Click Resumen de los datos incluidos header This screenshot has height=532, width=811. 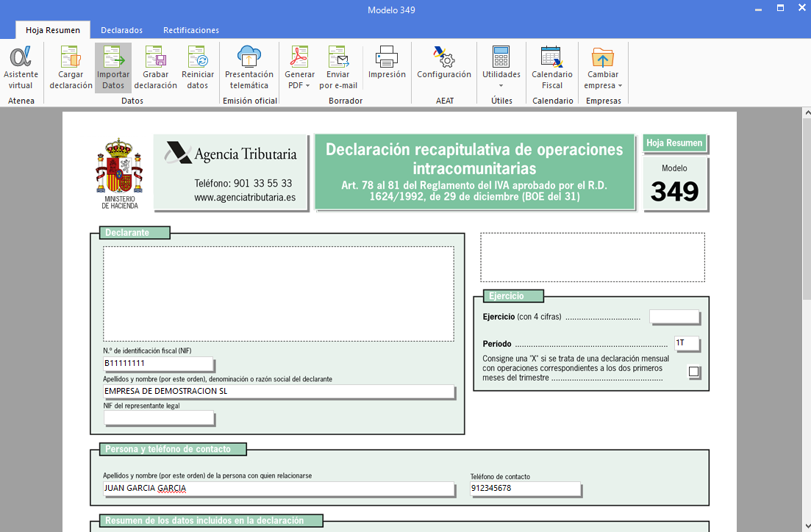pyautogui.click(x=210, y=521)
